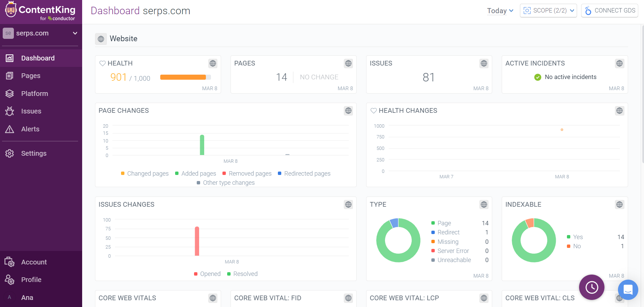Click the Platform layers icon
The height and width of the screenshot is (307, 644).
[x=10, y=94]
